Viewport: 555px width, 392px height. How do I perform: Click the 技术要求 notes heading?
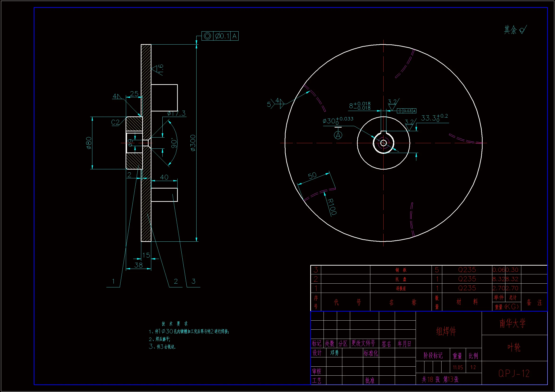174,323
